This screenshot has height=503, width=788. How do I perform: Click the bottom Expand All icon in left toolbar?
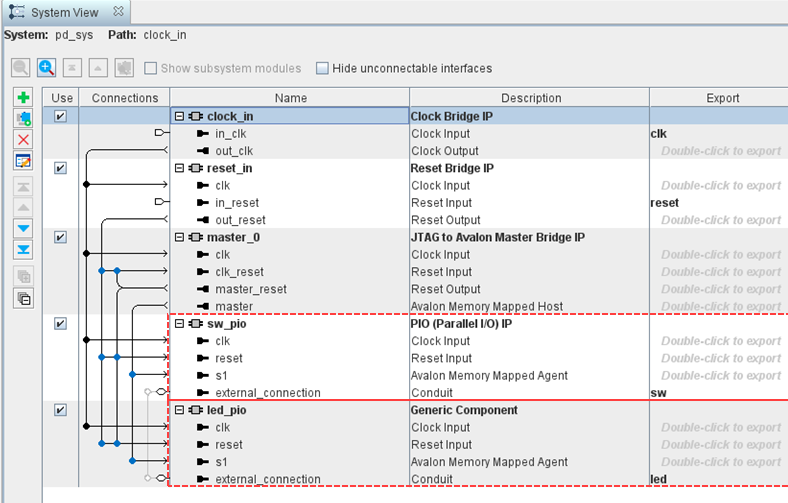[24, 298]
